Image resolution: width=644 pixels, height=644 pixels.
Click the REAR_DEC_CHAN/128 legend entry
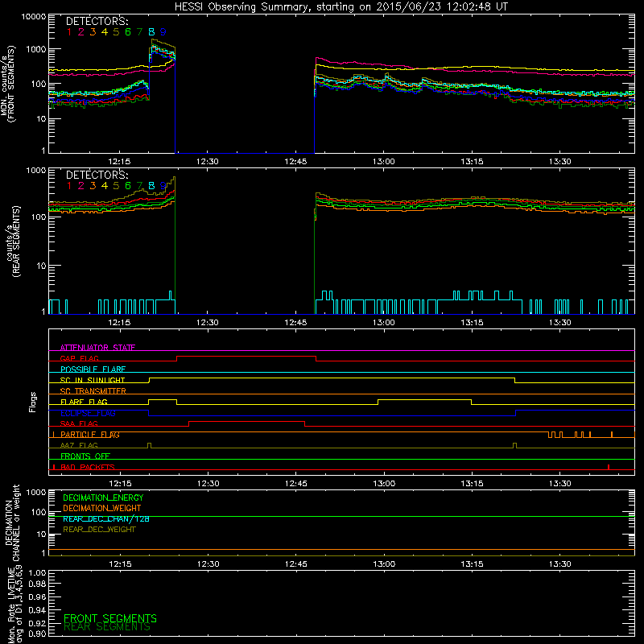point(106,518)
